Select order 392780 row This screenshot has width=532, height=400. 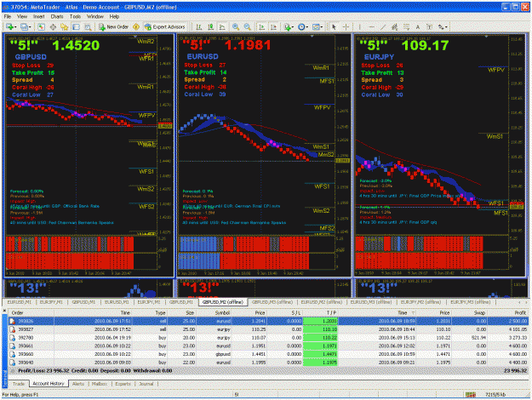268,338
